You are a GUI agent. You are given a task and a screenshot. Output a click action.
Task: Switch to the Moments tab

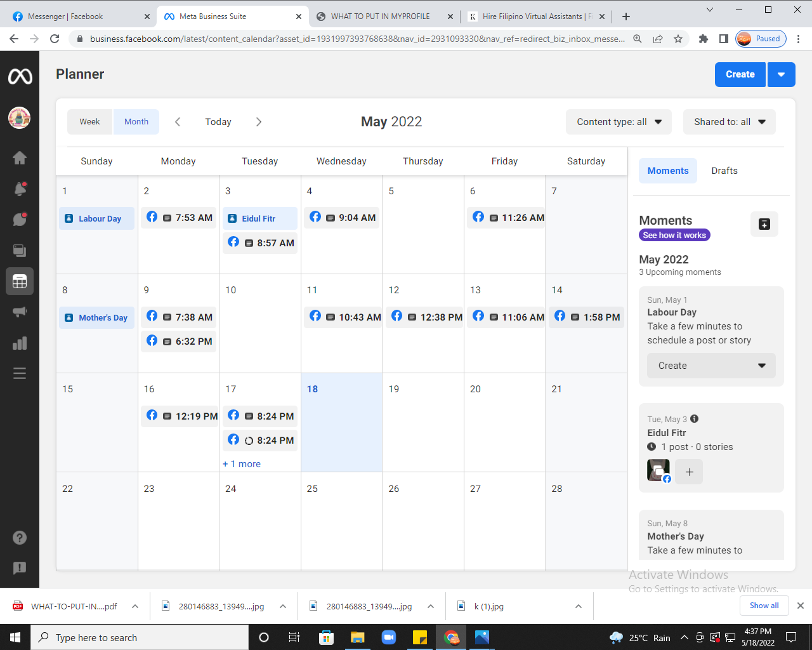tap(668, 171)
